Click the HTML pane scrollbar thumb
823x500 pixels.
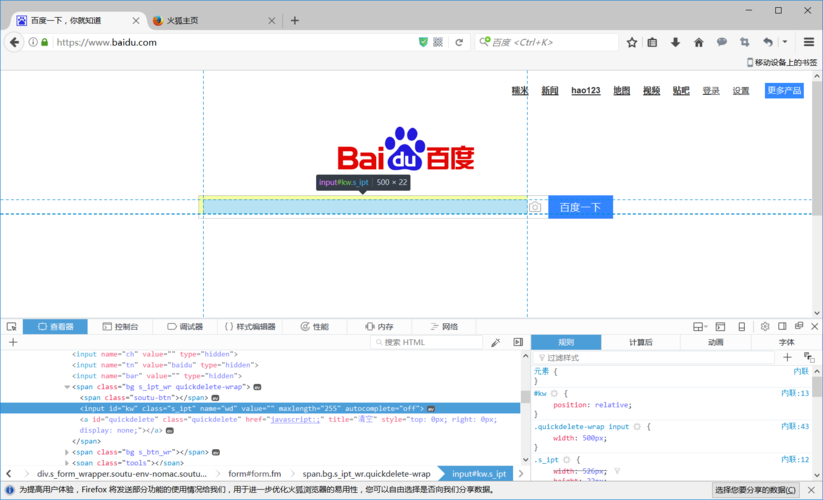(x=525, y=397)
